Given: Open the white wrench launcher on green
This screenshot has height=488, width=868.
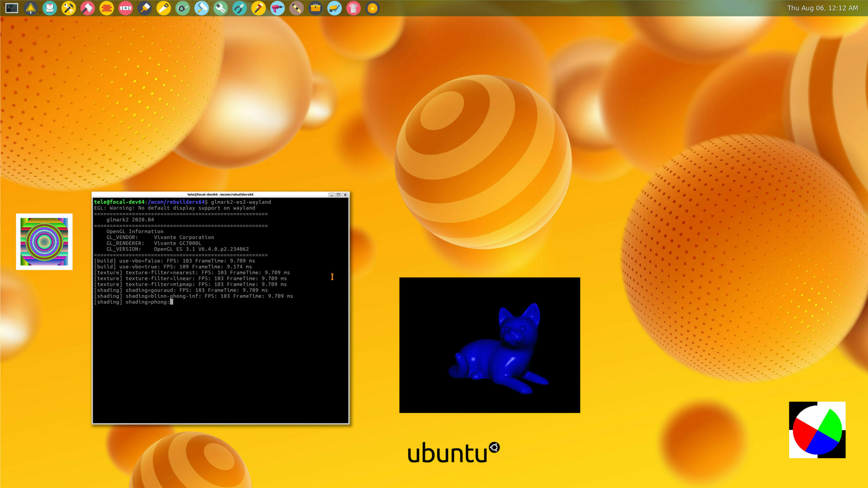Looking at the screenshot, I should (x=220, y=8).
